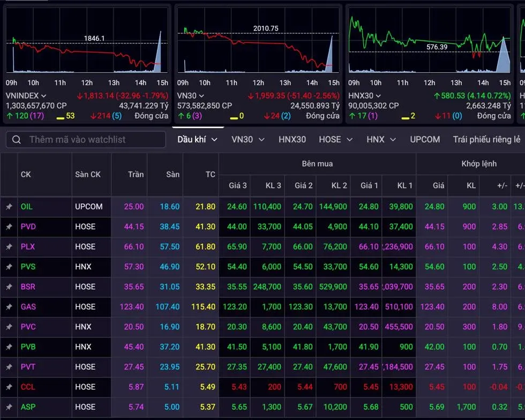Click the pin icon for OIL row
This screenshot has width=525, height=420.
9,207
